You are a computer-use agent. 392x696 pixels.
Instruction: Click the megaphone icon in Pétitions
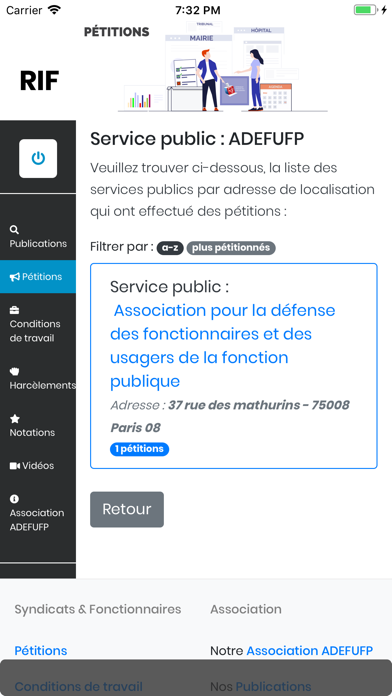pyautogui.click(x=15, y=277)
